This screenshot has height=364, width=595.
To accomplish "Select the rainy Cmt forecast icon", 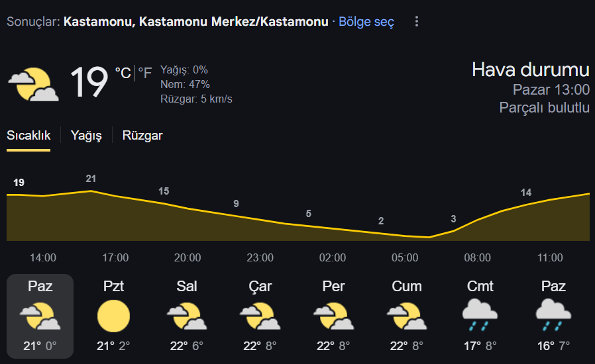I will point(480,315).
